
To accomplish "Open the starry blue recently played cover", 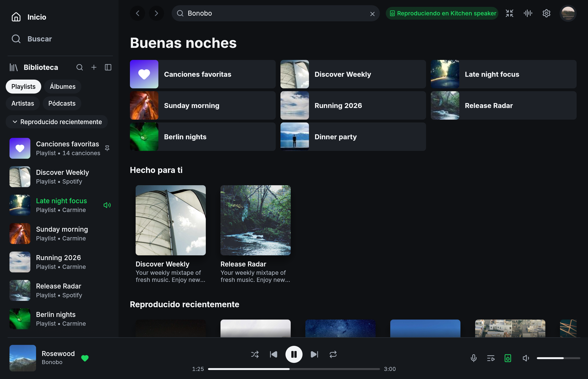I will click(340, 328).
